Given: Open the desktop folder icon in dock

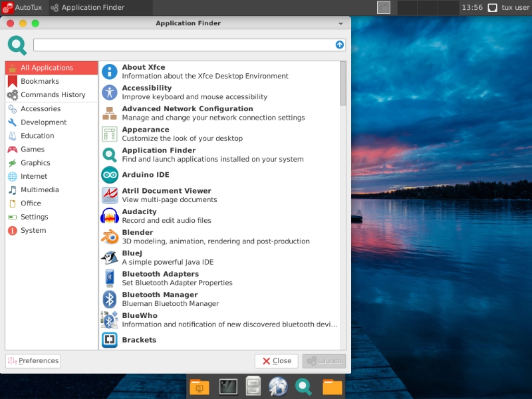Looking at the screenshot, I should coord(199,387).
